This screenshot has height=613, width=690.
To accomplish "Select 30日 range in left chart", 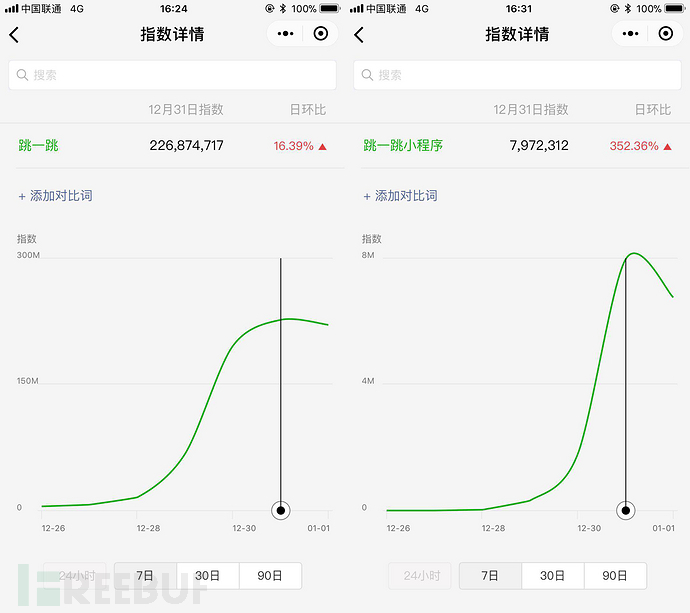I will 208,576.
